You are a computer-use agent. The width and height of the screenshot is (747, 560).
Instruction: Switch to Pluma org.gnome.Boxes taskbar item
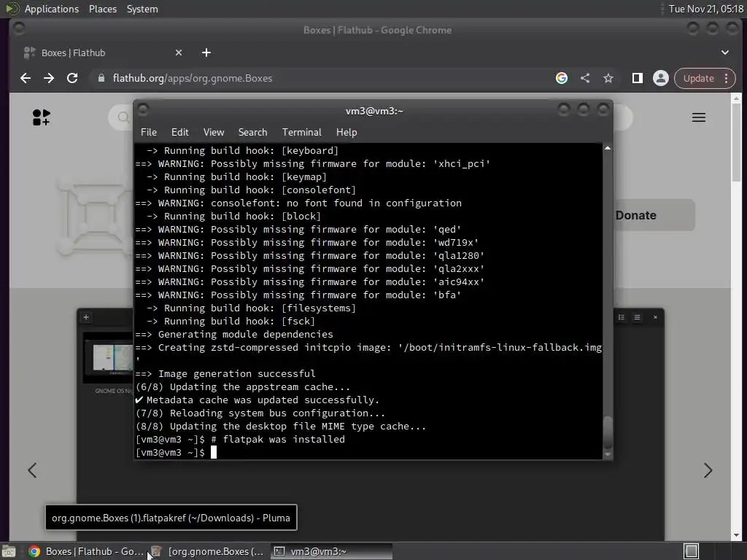click(x=208, y=551)
